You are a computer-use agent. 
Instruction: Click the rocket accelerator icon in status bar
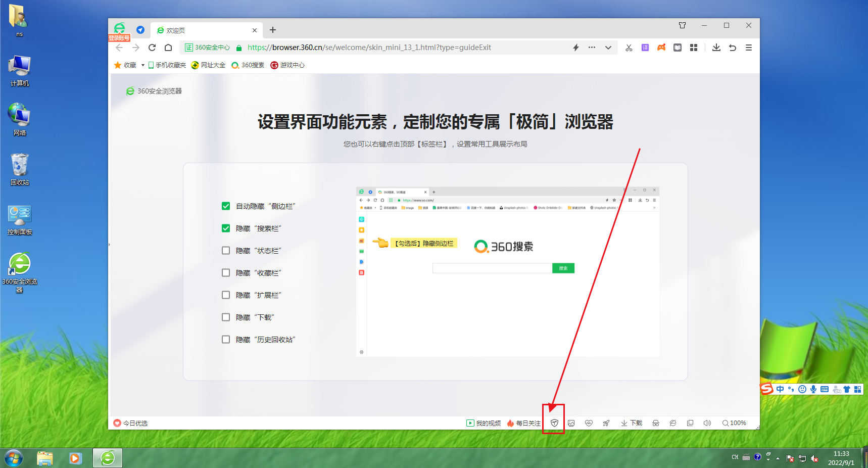[x=606, y=423]
